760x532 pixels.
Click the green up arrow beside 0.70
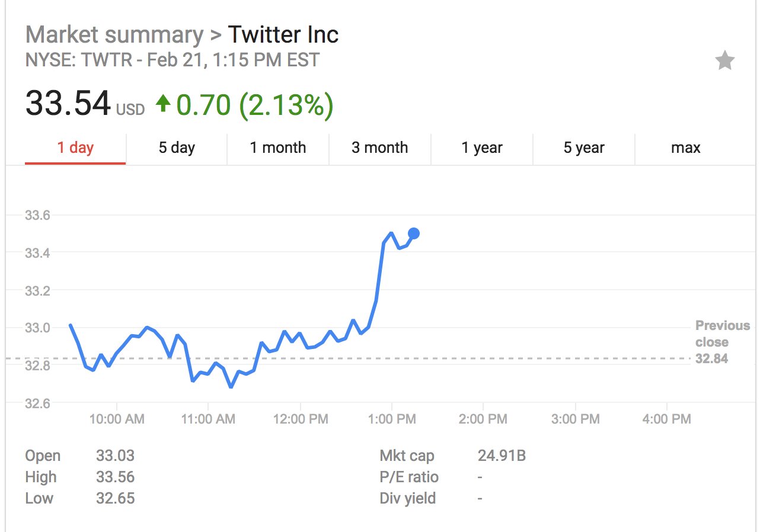(x=163, y=104)
